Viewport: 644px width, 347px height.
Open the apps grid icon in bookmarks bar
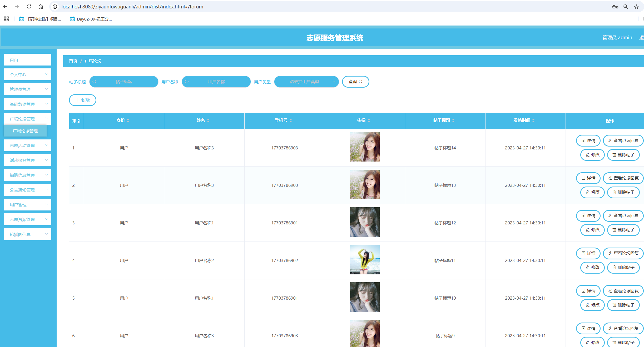pos(6,19)
